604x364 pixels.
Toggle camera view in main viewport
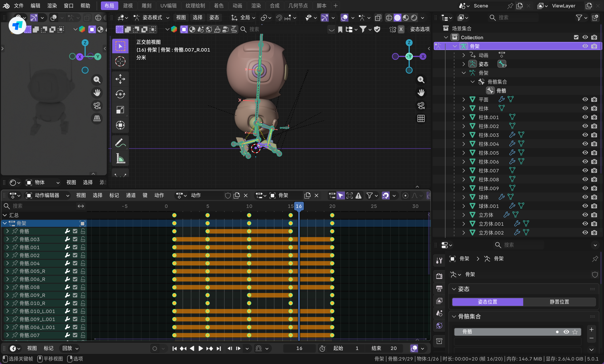coord(421,106)
